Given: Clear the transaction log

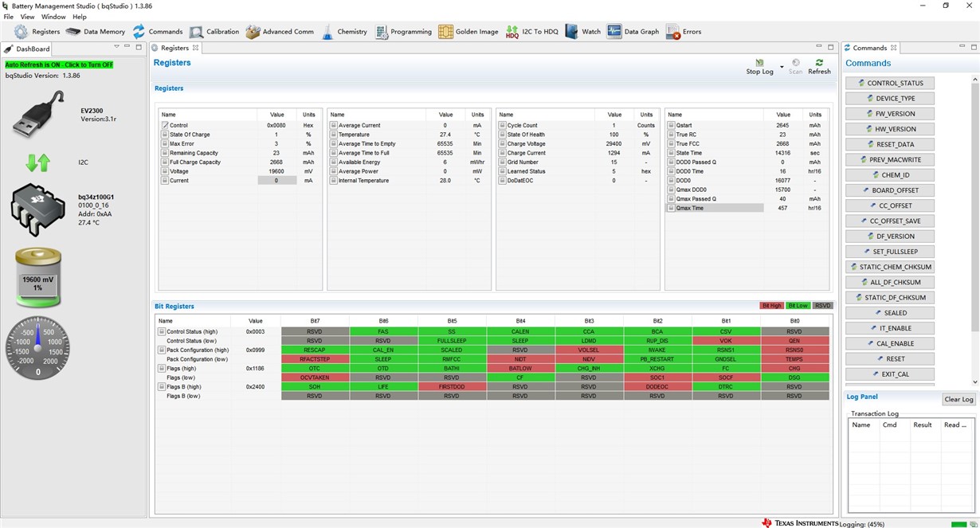Looking at the screenshot, I should click(x=958, y=399).
